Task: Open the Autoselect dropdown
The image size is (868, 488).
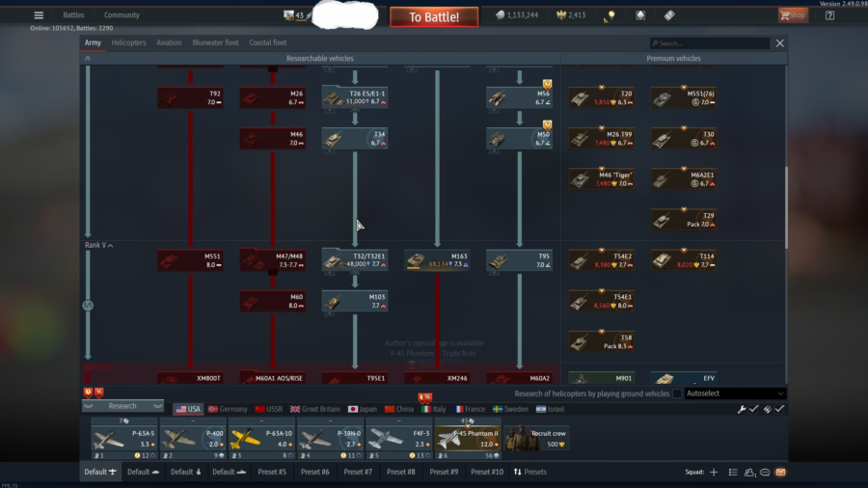Action: point(735,393)
